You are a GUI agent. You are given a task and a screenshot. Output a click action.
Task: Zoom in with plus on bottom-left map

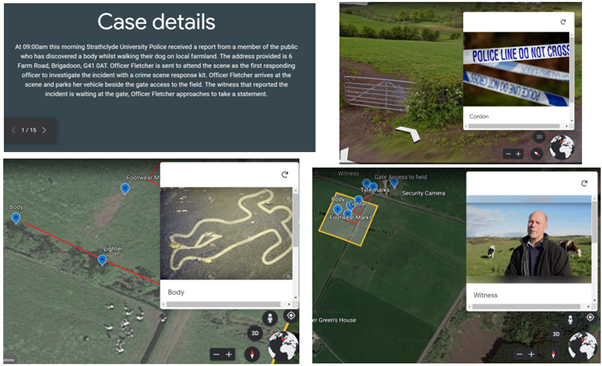coord(229,354)
